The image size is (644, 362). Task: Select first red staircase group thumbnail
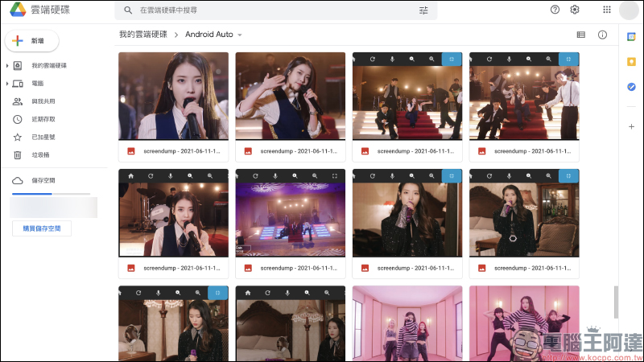pyautogui.click(x=407, y=96)
